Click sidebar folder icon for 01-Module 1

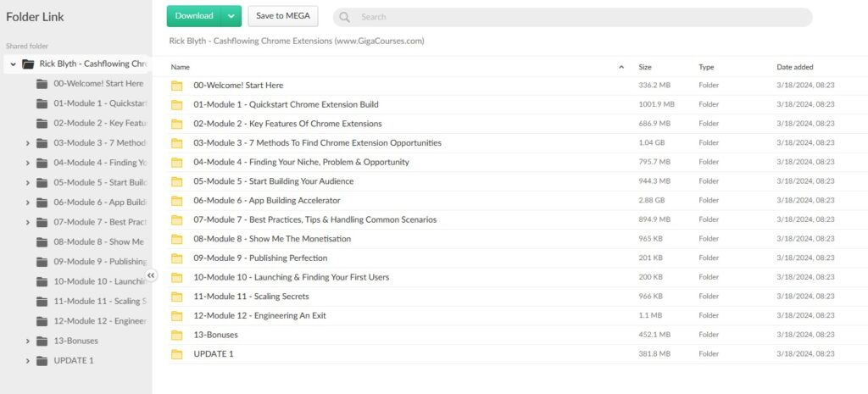[42, 103]
